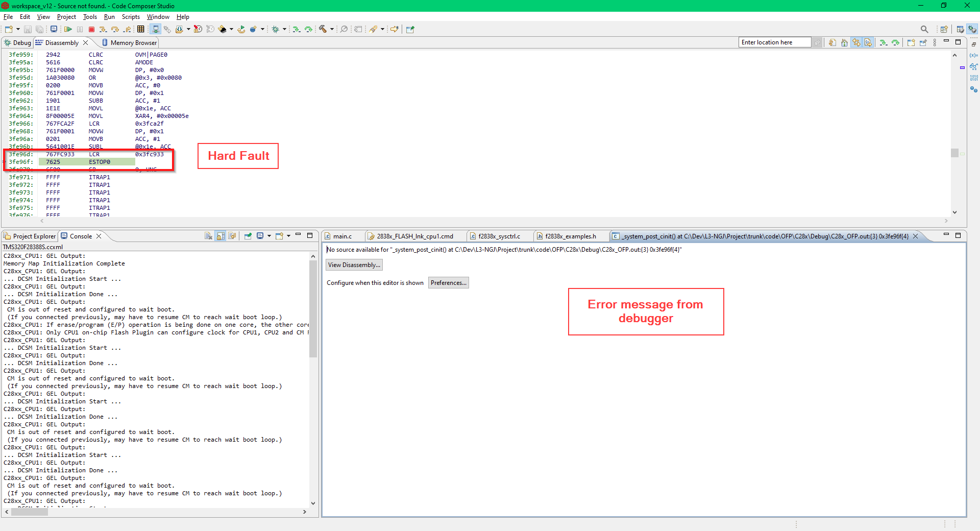Screen dimensions: 980x531
Task: Click the View Disassembly... button
Action: pyautogui.click(x=354, y=265)
